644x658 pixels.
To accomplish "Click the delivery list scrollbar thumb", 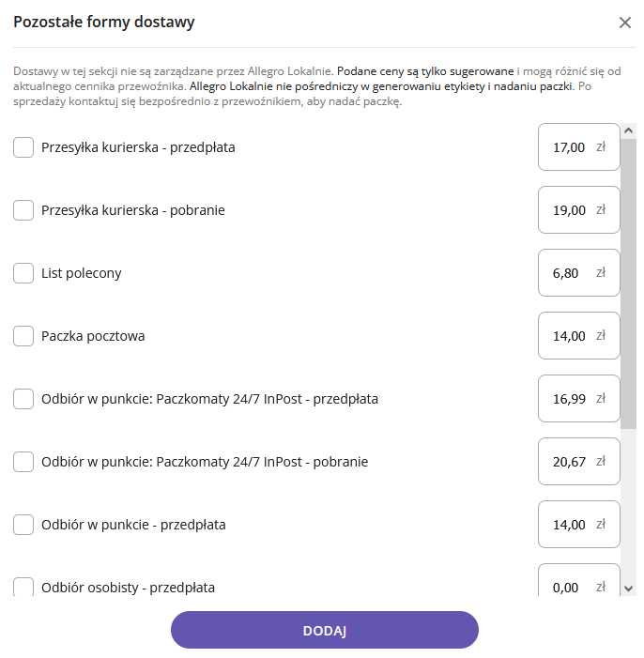I will [629, 282].
